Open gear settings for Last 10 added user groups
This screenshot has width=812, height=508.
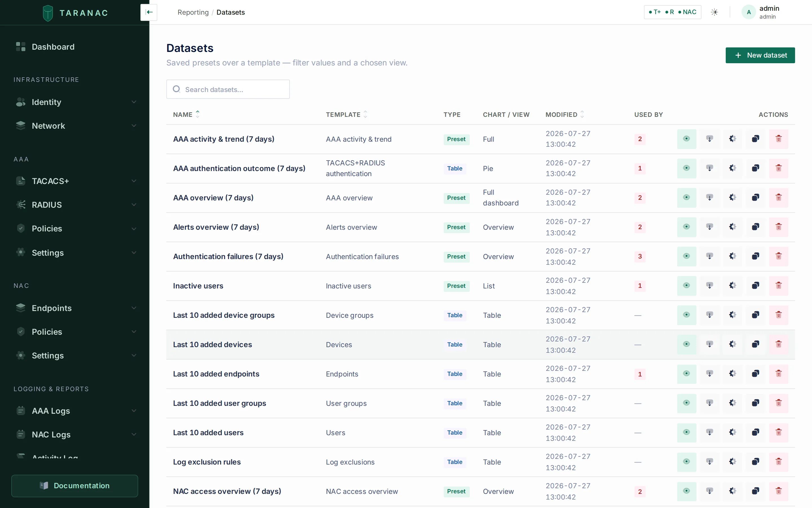732,403
